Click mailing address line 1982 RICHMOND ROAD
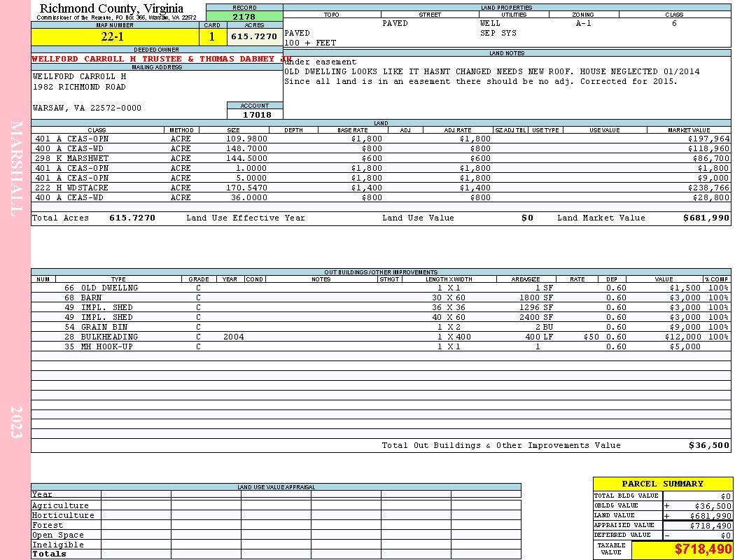This screenshot has height=560, width=735. pyautogui.click(x=79, y=87)
